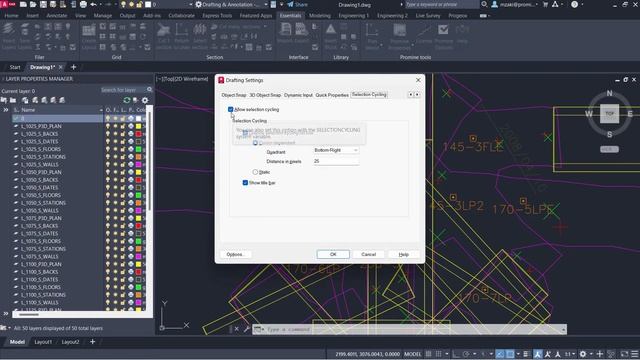Turn off the L_1050_S_WALLS layer lightbulb
This screenshot has width=640, height=360.
pyautogui.click(x=108, y=211)
